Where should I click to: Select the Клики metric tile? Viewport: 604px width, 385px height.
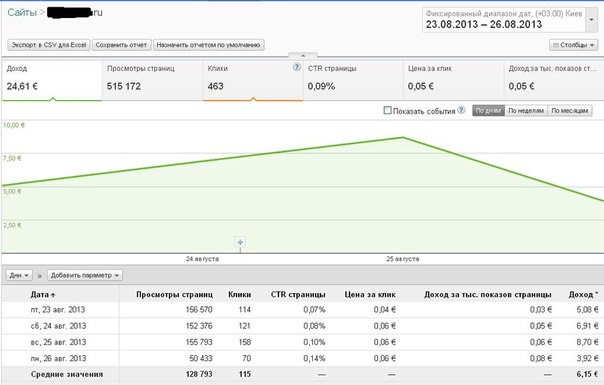coord(253,80)
